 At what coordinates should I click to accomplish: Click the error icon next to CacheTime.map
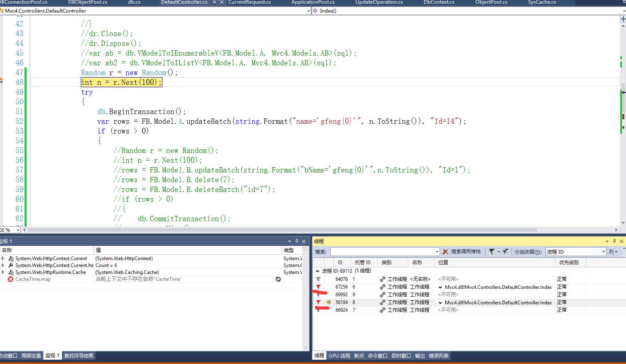(x=11, y=279)
